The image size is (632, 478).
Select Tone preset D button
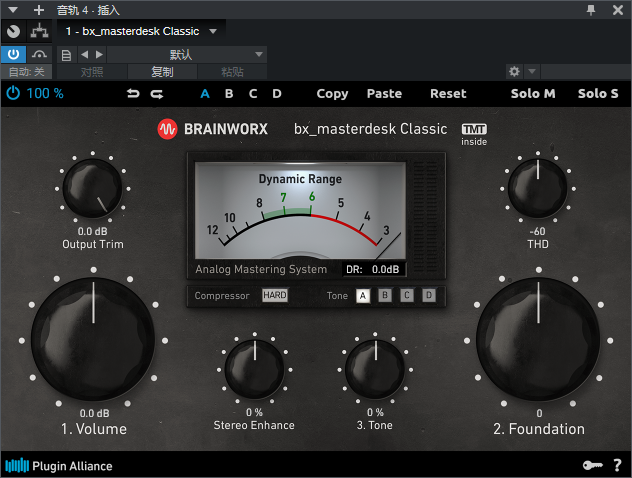click(429, 295)
